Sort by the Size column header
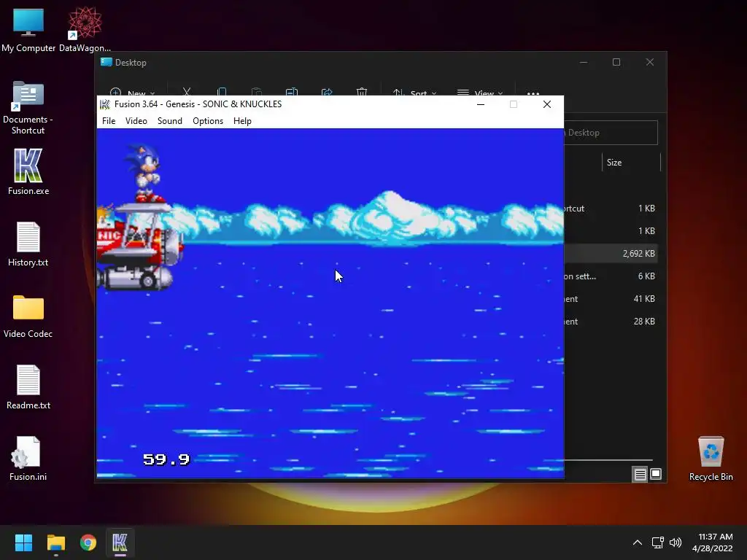Viewport: 747px width, 560px height. coord(614,163)
